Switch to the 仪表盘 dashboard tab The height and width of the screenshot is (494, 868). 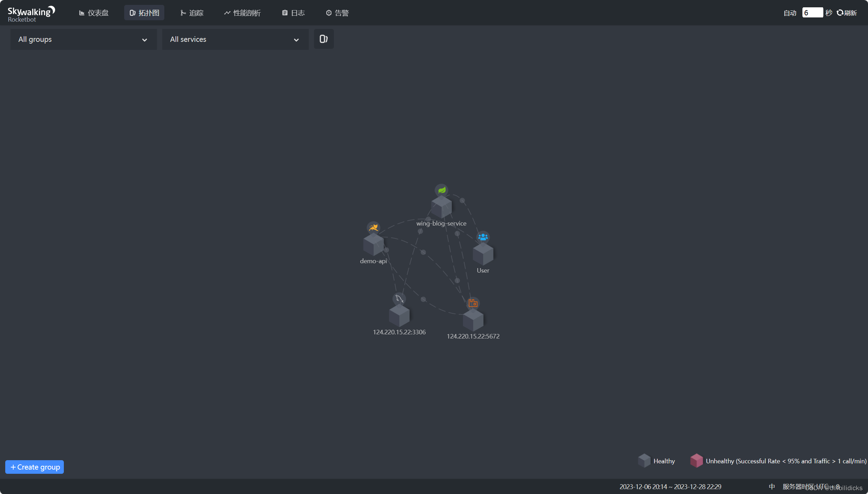[94, 13]
